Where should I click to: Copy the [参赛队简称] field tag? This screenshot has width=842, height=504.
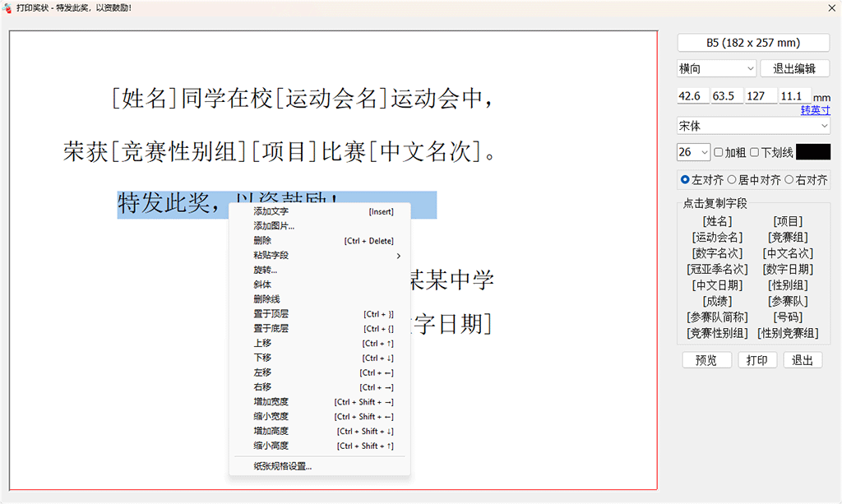coord(717,317)
